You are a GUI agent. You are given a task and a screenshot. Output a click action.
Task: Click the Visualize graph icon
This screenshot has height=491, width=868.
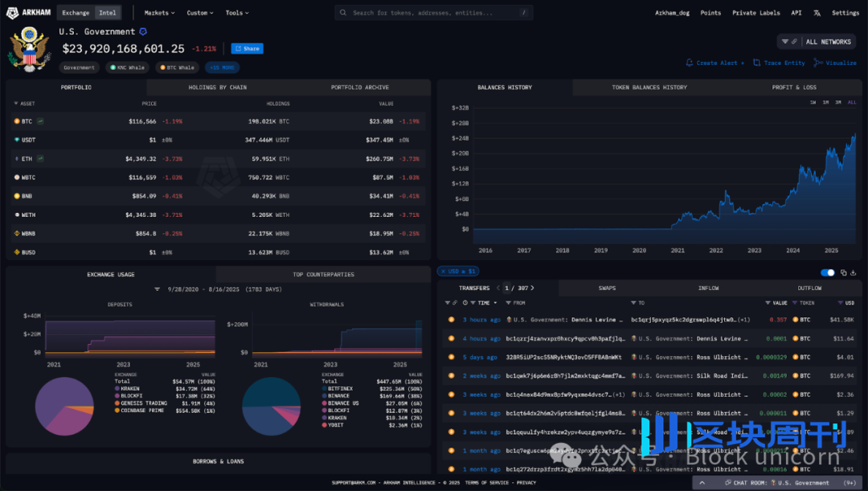(x=818, y=63)
